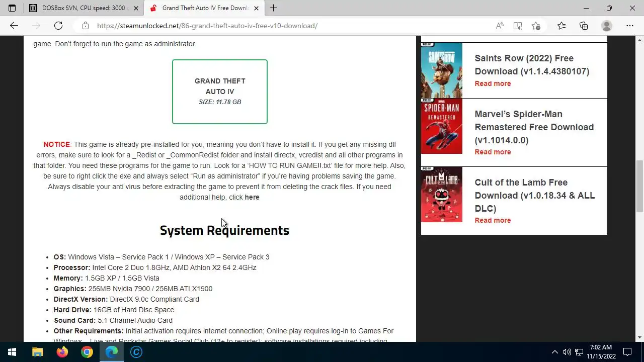
Task: Open Marvel's Spider-Man Remastered Free Download link
Action: click(534, 127)
